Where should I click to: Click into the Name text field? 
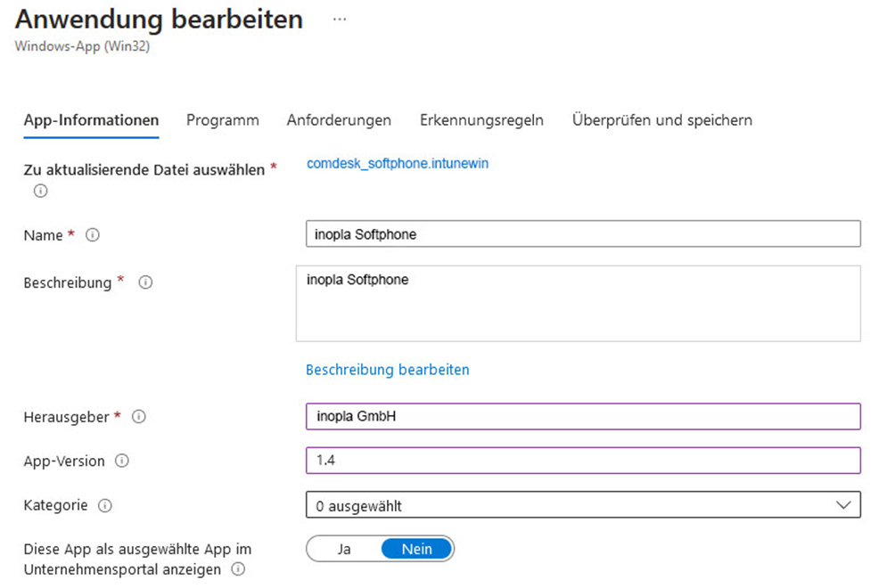582,234
